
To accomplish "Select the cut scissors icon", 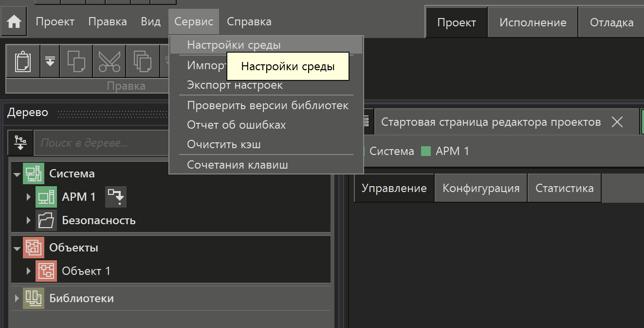I will 109,61.
